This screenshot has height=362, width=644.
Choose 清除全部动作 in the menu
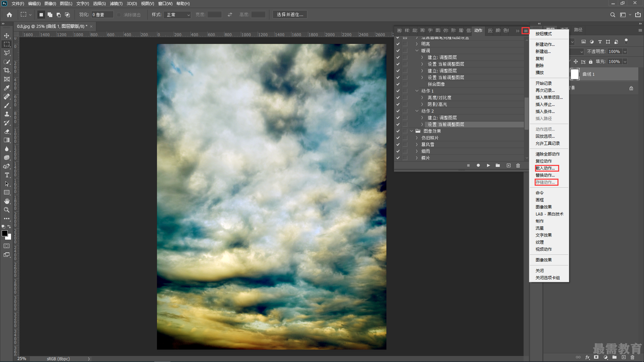tap(547, 154)
